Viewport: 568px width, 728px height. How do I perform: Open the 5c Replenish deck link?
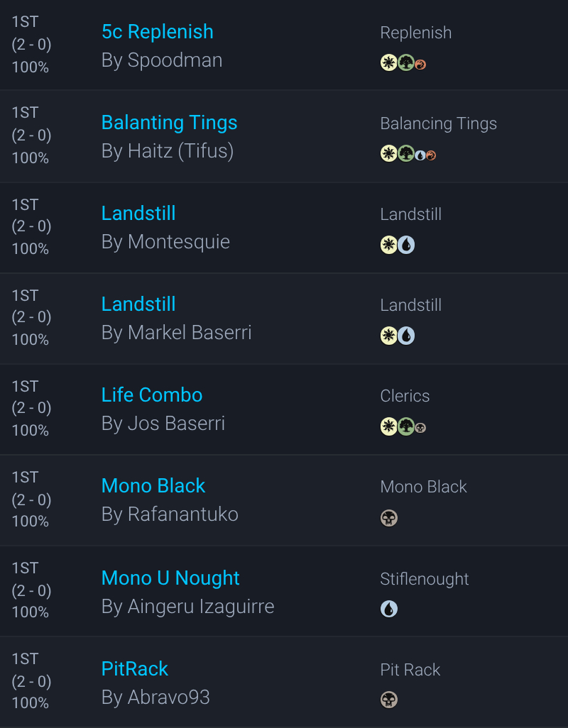pos(157,32)
